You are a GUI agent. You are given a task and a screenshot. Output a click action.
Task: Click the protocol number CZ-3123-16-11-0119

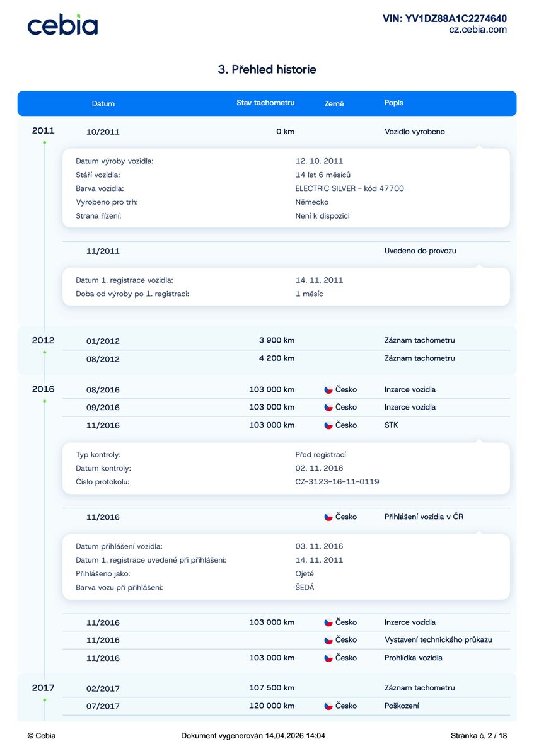(337, 482)
